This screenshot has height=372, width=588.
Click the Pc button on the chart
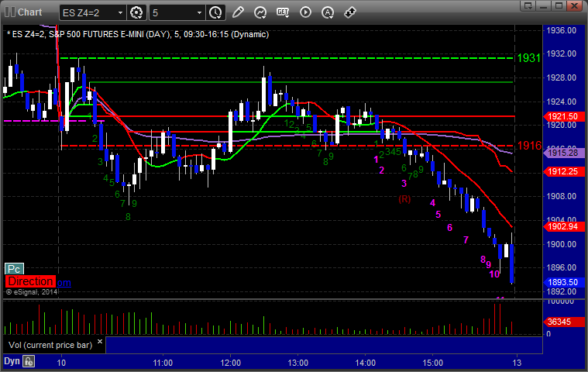tap(14, 269)
